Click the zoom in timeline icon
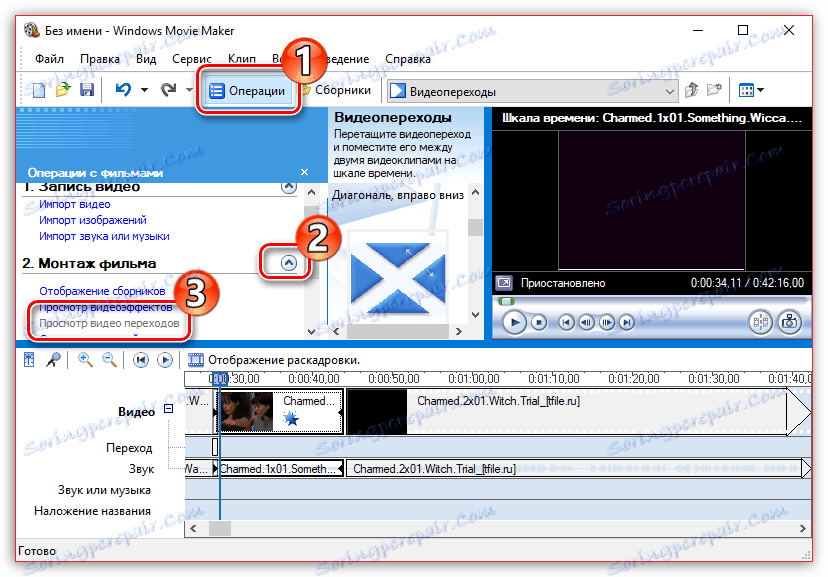Screen dimensions: 828x577 click(85, 359)
